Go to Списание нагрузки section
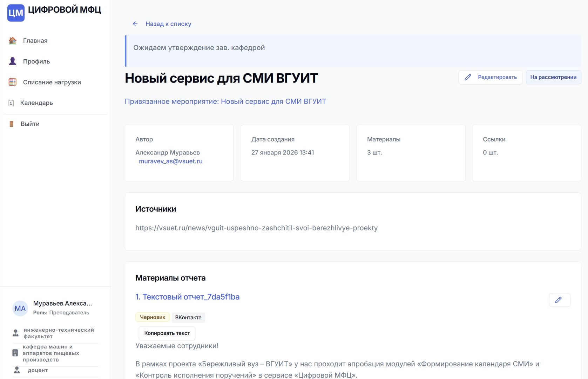The width and height of the screenshot is (588, 379). [x=52, y=82]
